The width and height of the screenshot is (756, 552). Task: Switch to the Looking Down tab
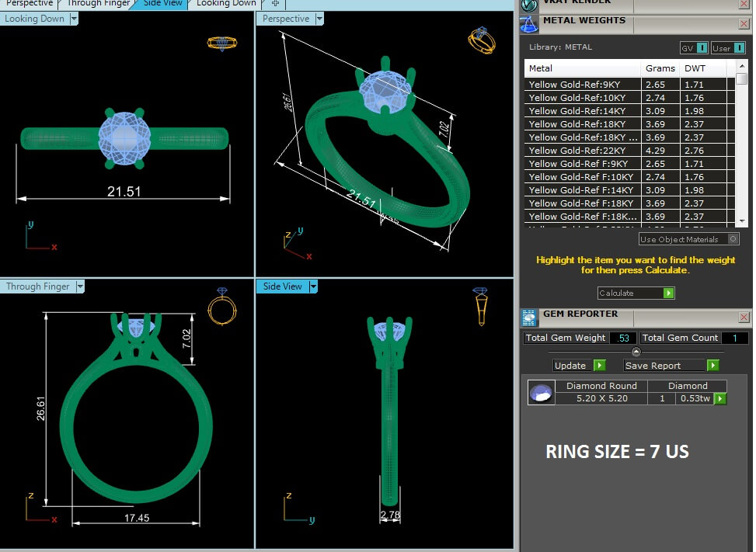click(x=225, y=3)
